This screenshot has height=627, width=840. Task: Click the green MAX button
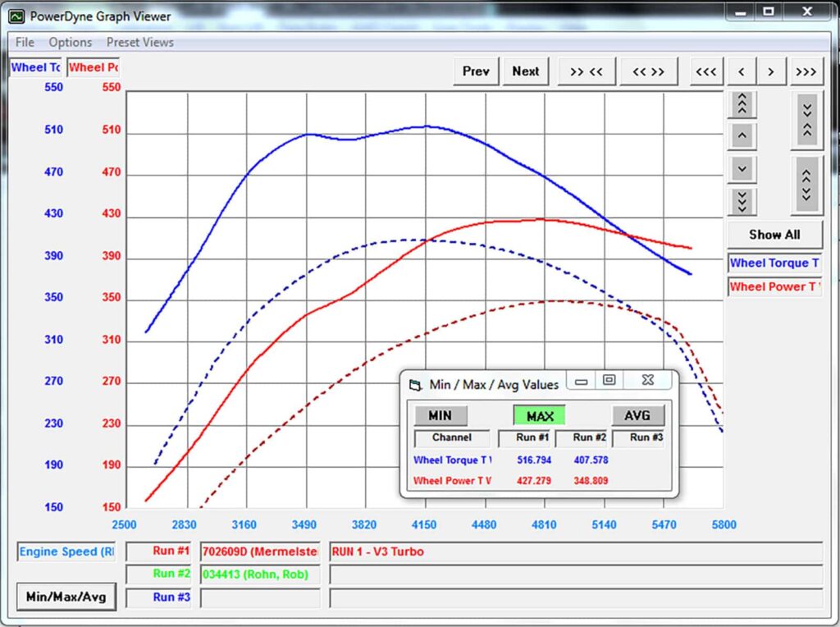(x=540, y=415)
